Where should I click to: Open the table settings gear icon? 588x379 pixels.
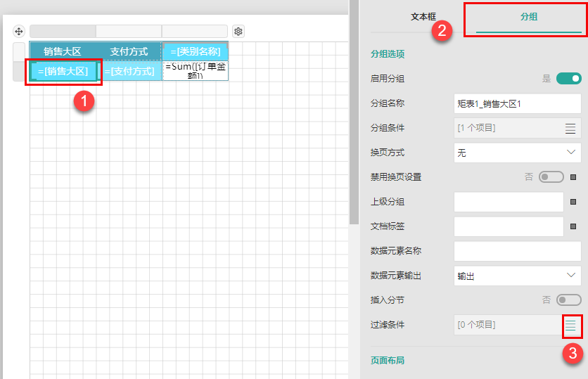coord(238,32)
